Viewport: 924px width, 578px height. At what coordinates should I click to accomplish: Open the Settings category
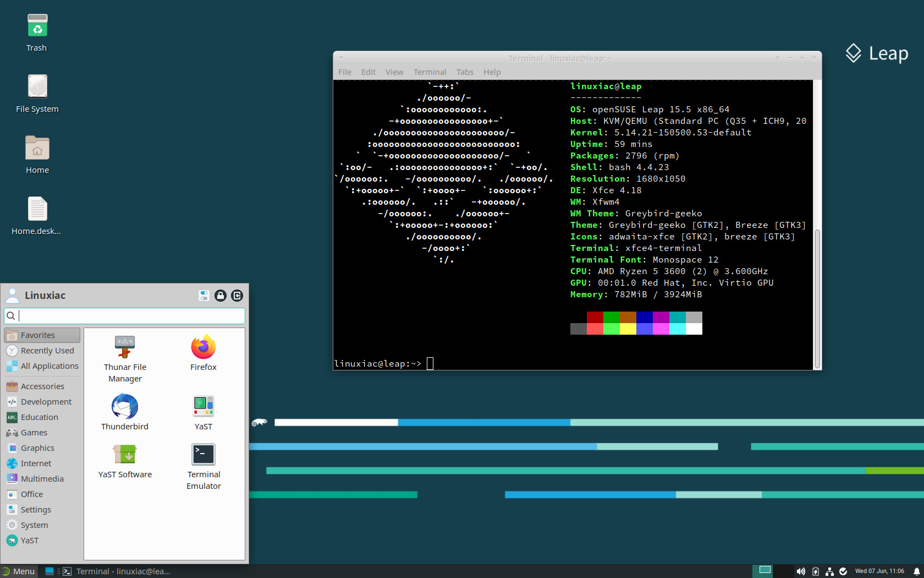point(42,510)
